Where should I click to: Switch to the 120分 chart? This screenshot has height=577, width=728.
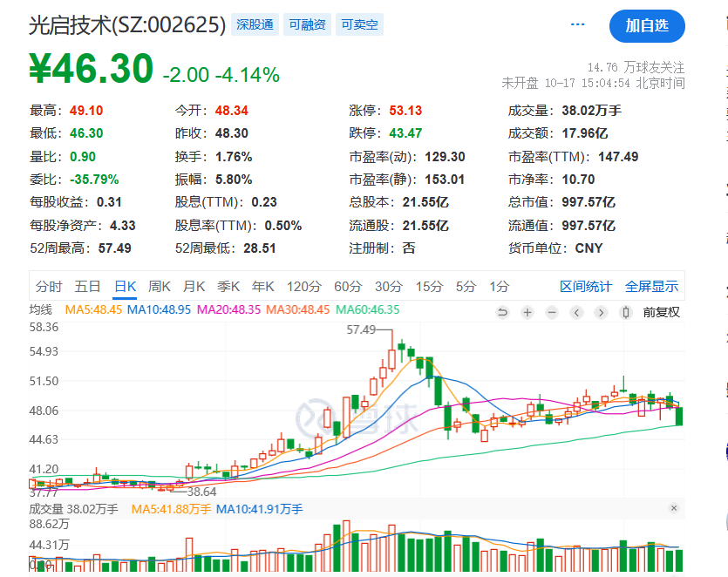point(304,287)
